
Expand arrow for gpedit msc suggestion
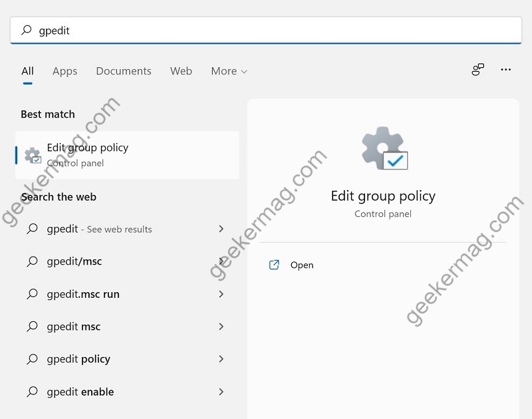221,327
